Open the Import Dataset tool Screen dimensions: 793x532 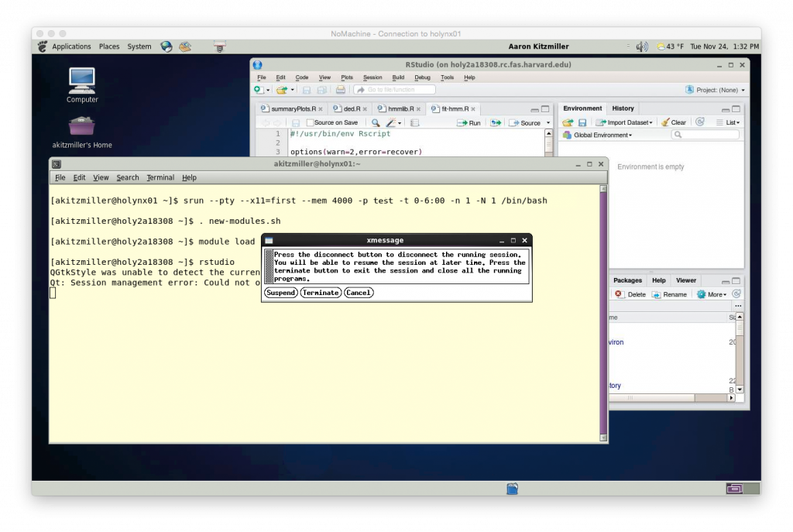[625, 122]
